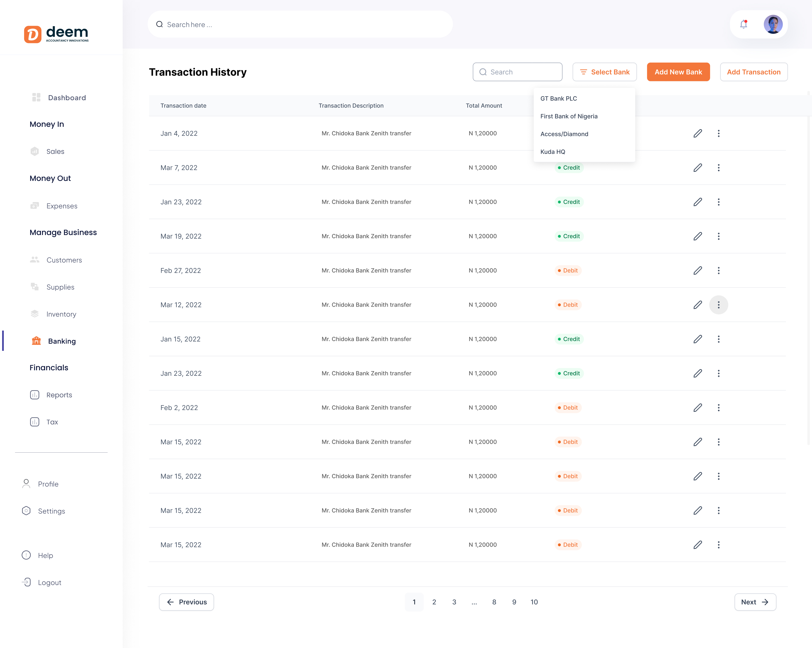Open Banking in the sidebar
The image size is (812, 648).
click(x=61, y=341)
